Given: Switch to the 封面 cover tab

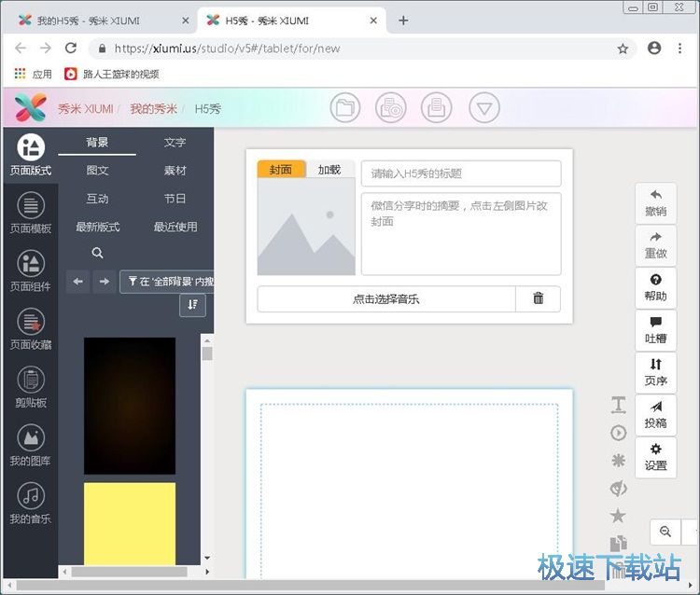Looking at the screenshot, I should (281, 170).
